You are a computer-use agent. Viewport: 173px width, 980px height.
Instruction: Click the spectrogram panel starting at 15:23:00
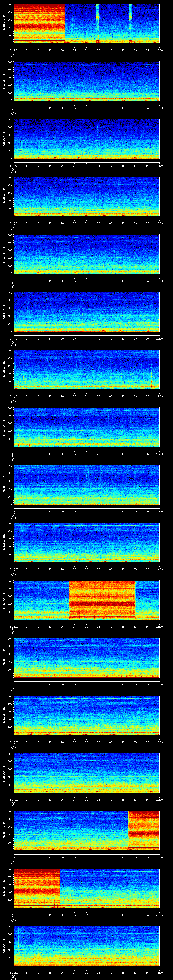86,543
